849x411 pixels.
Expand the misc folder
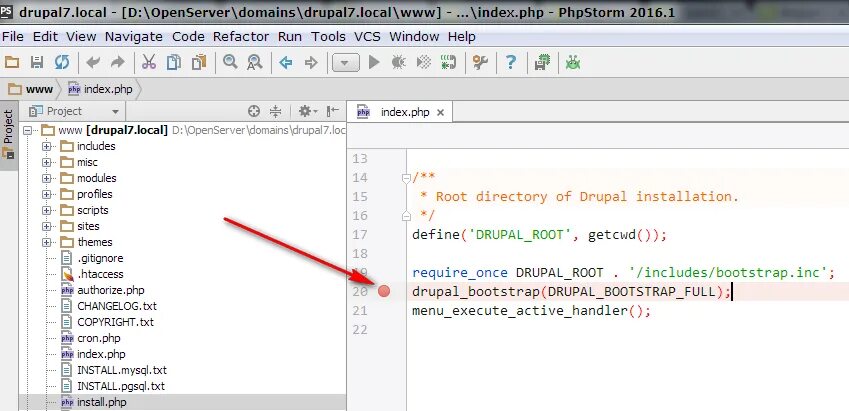(x=47, y=162)
